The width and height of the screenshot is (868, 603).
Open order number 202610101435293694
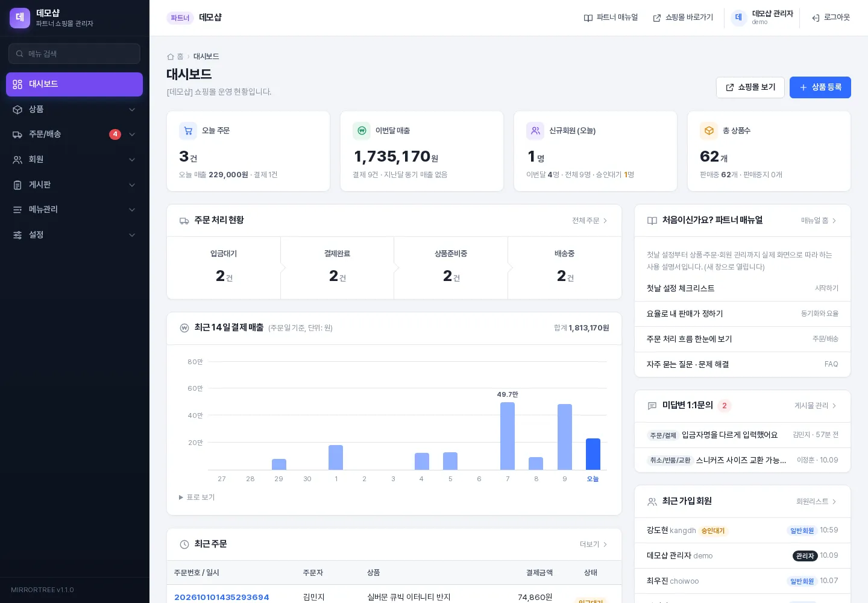pyautogui.click(x=222, y=598)
